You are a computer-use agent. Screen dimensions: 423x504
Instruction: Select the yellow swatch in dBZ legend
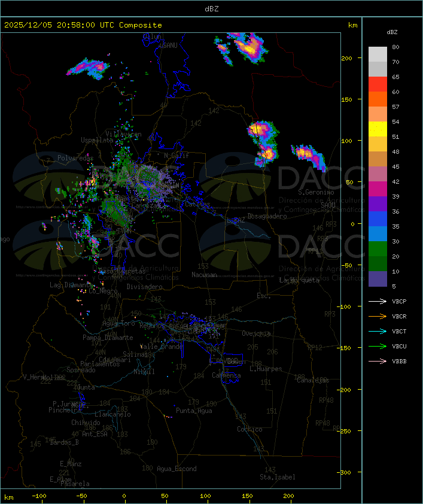click(378, 129)
